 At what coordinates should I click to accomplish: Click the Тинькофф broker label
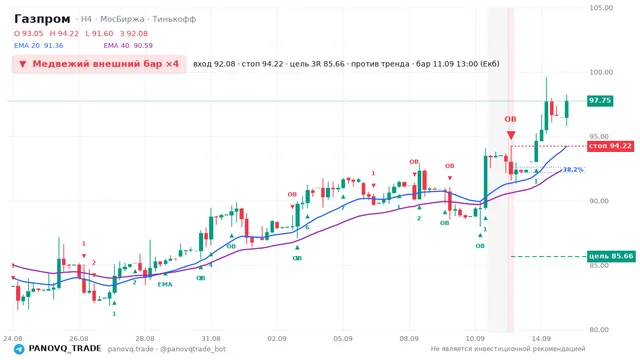click(x=174, y=19)
